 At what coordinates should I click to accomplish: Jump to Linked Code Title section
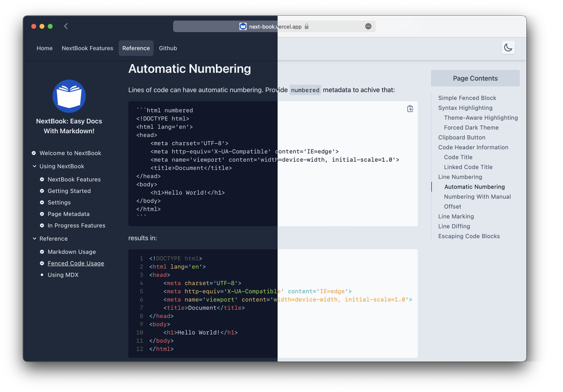coord(468,167)
